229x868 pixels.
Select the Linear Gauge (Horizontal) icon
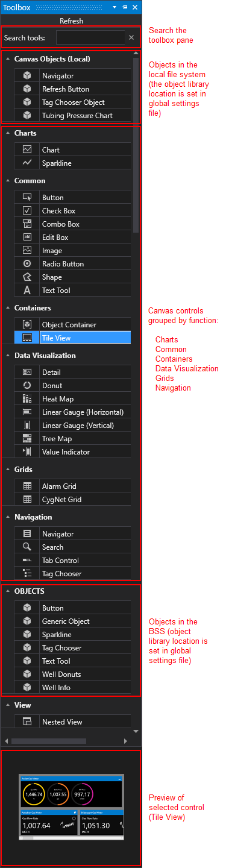27,412
